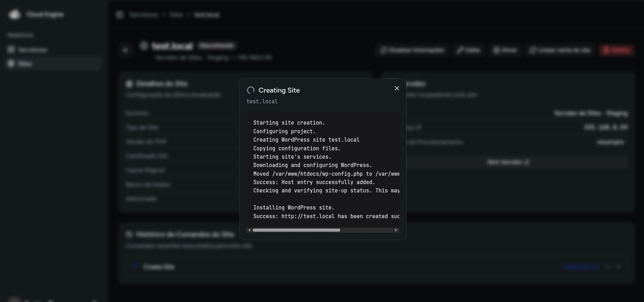
Task: Expand the Create Site history entry
Action: point(619,267)
